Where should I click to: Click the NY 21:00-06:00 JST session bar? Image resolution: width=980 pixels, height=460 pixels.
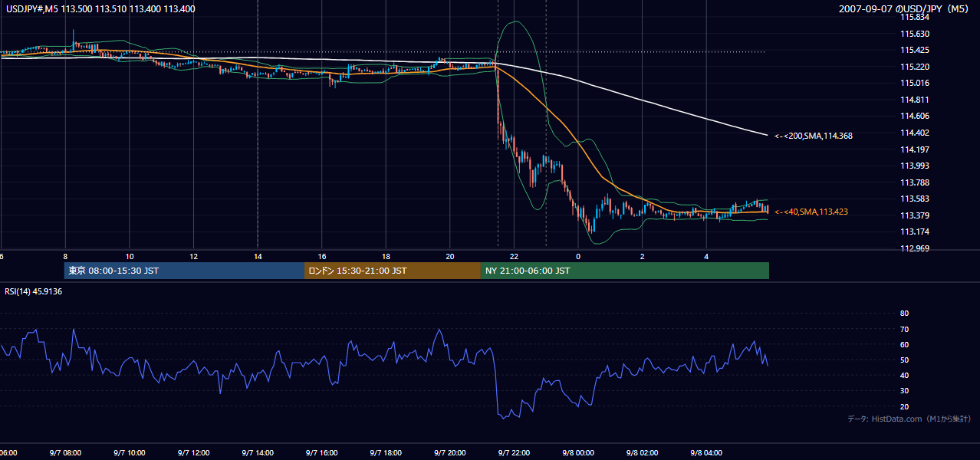pyautogui.click(x=625, y=271)
